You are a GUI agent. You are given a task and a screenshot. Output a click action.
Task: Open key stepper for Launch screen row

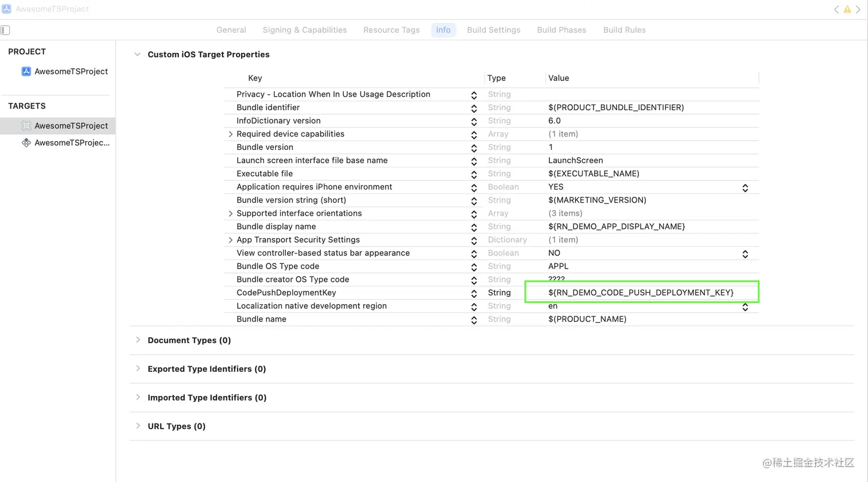474,161
